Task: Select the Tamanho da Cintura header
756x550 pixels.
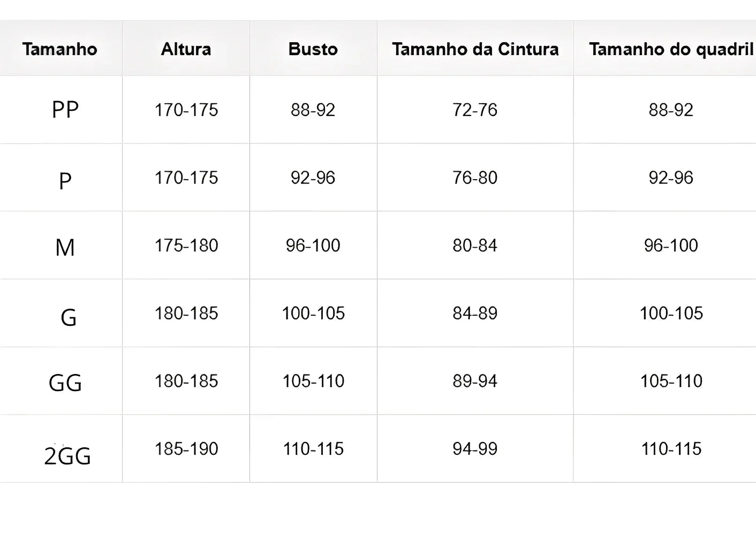Action: [x=475, y=49]
